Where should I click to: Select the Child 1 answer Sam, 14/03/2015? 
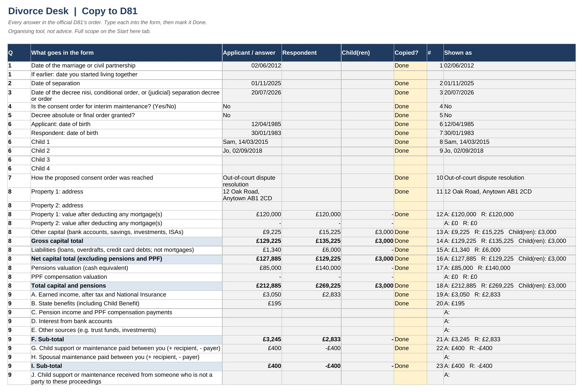click(x=252, y=142)
